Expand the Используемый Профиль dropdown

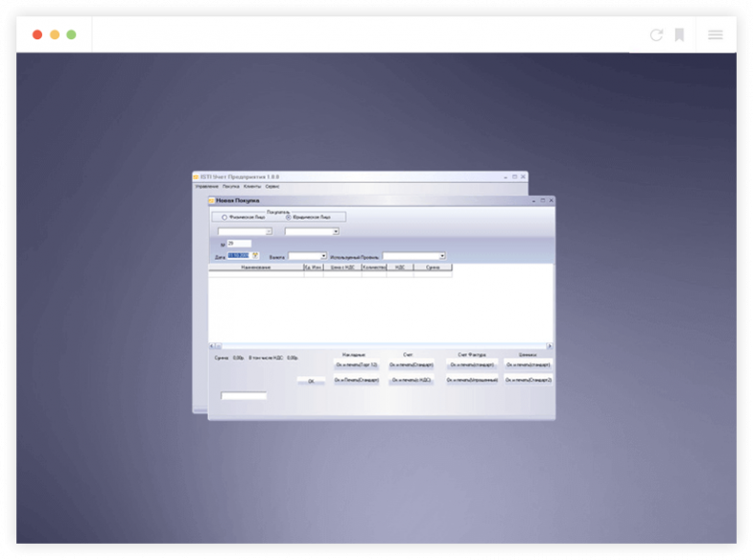coord(442,256)
